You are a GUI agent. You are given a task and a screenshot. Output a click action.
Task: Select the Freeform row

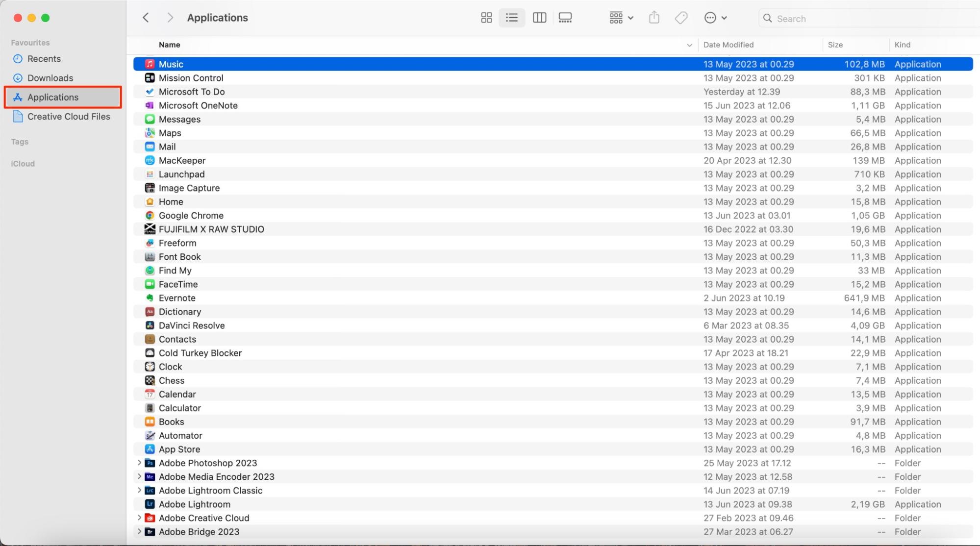553,243
